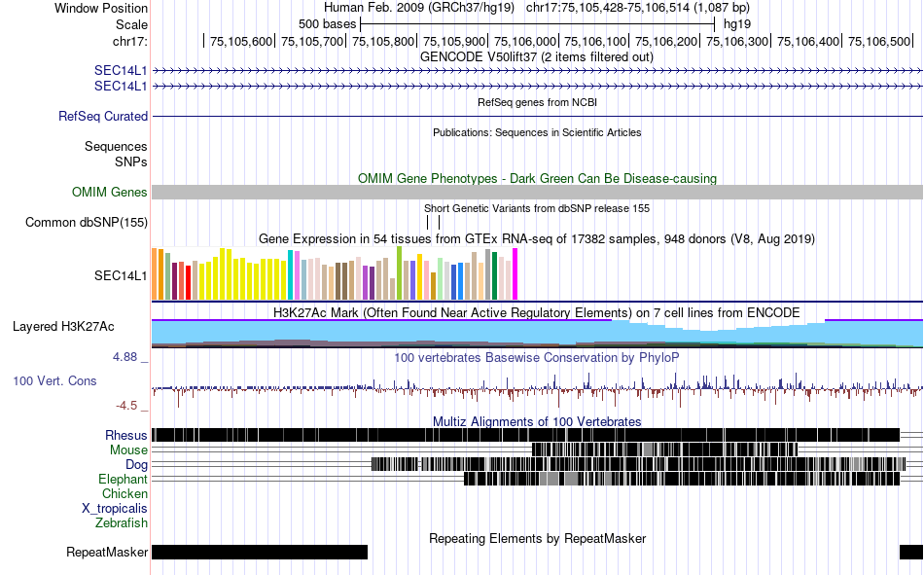This screenshot has height=575, width=924.
Task: Click the Elephant alignment block
Action: pyautogui.click(x=682, y=479)
